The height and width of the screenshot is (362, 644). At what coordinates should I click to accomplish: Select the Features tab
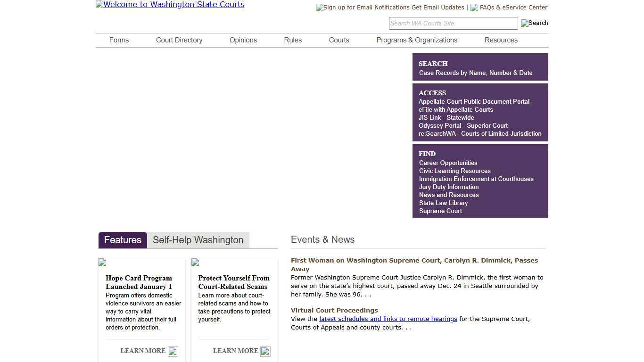click(x=123, y=240)
